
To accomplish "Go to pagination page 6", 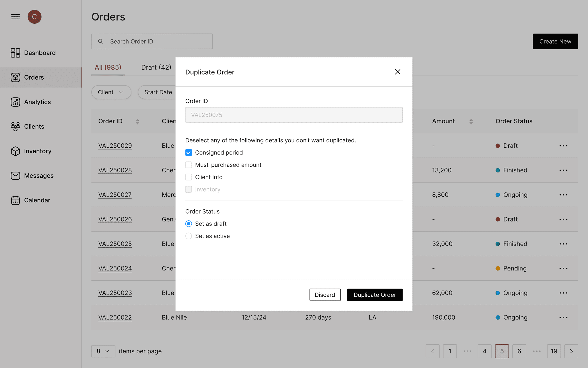I will pos(519,351).
